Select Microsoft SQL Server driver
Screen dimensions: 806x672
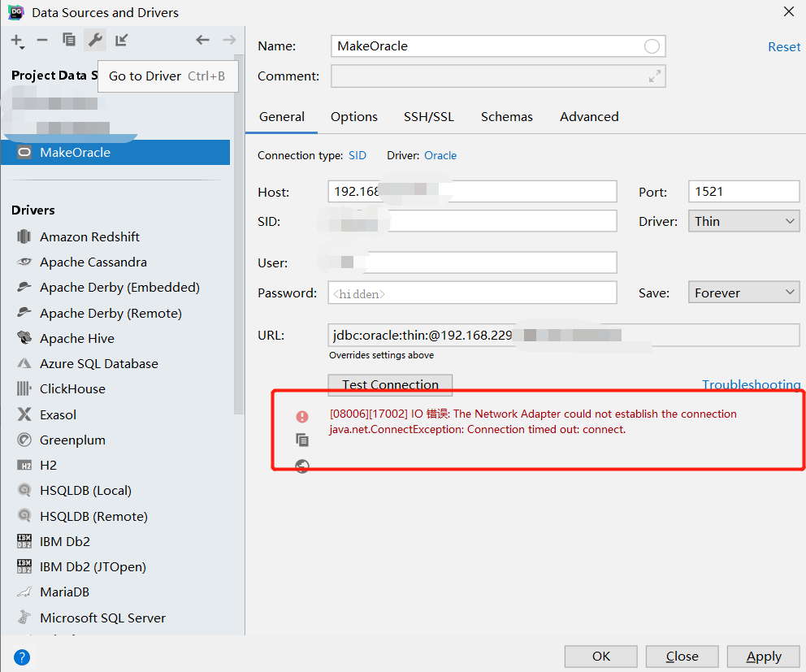tap(102, 618)
